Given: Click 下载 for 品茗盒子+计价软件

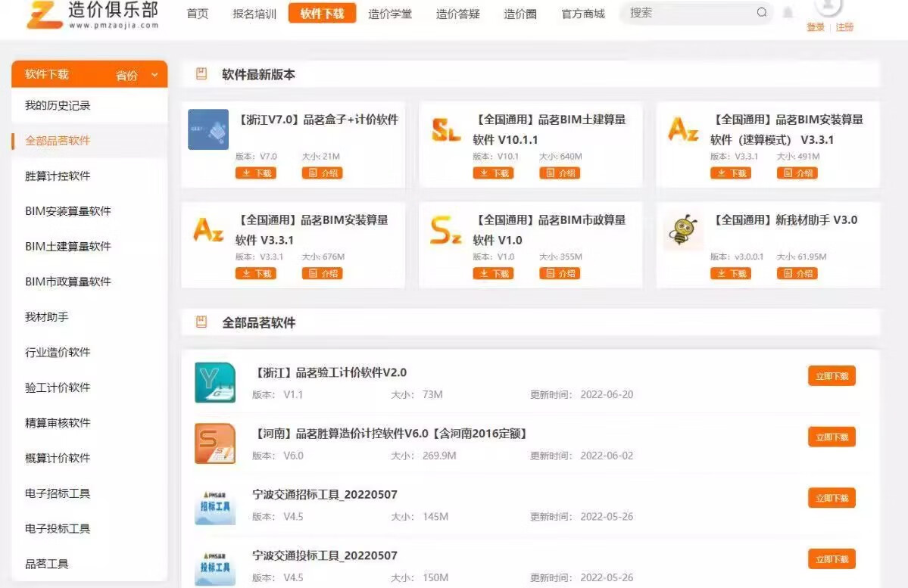Looking at the screenshot, I should click(256, 173).
